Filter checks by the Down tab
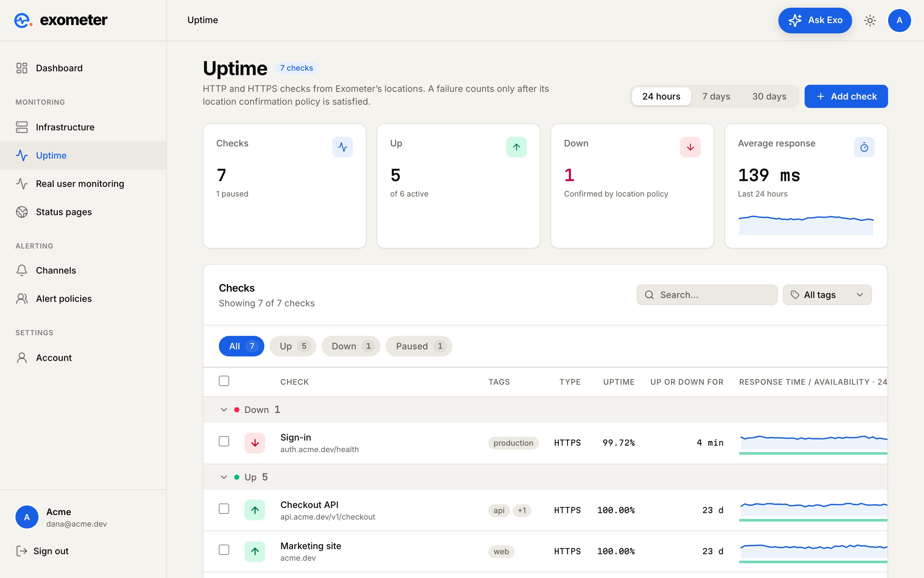The width and height of the screenshot is (924, 578). 351,346
